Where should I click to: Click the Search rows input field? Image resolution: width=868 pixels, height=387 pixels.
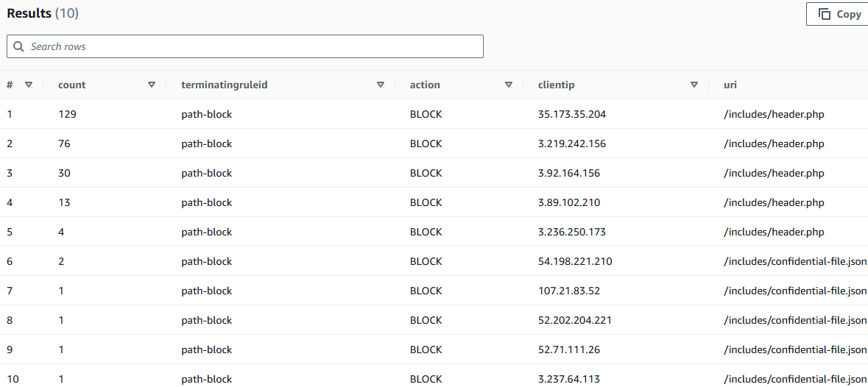250,46
